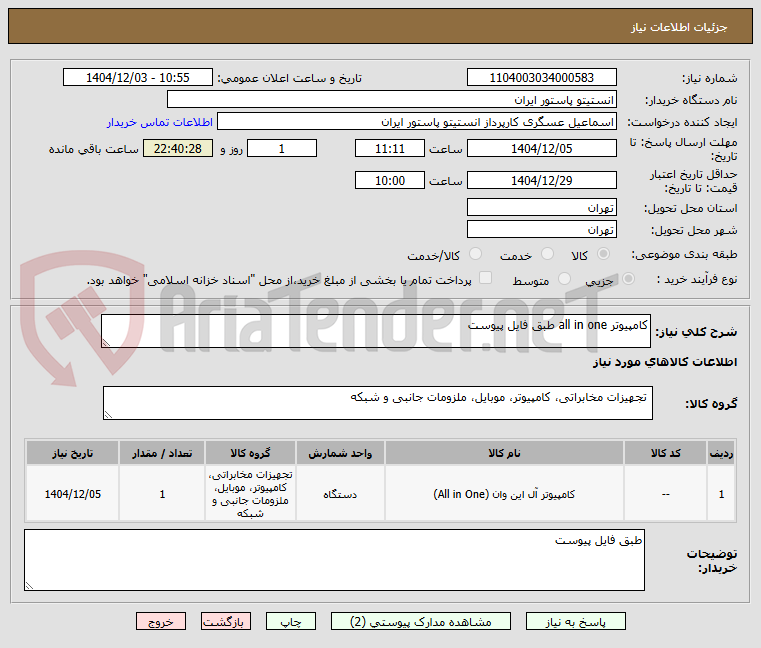
Task: Open 'مشاهده مدارک پیوستی (2)' attachments
Action: pyautogui.click(x=421, y=621)
